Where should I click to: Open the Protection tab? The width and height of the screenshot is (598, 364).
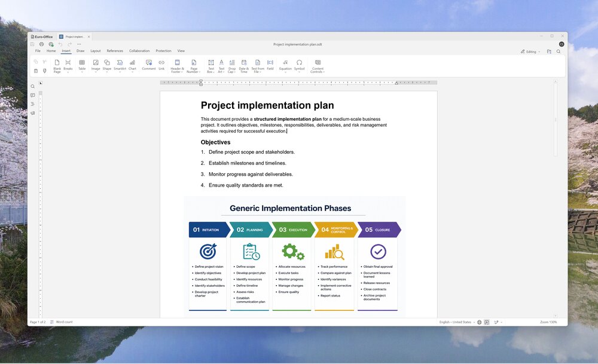pos(163,51)
